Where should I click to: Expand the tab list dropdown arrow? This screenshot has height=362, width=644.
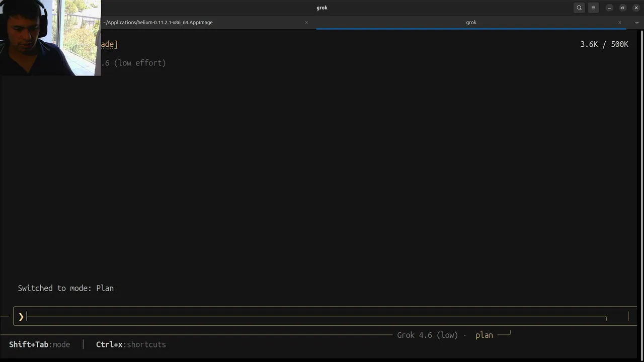point(637,22)
